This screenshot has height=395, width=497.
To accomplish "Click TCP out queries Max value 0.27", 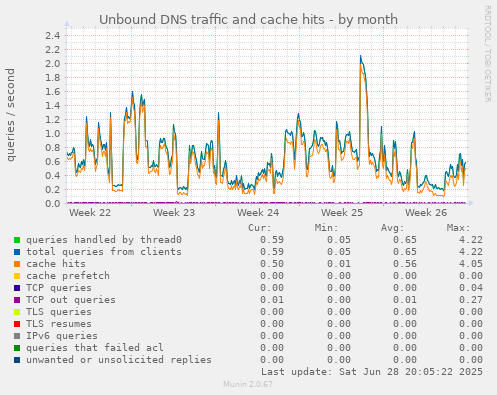I will tap(471, 300).
